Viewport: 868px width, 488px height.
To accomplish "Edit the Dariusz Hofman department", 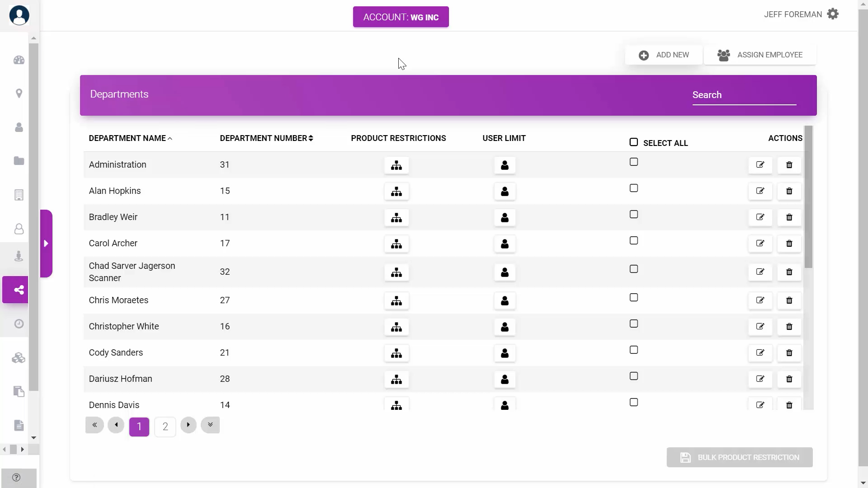I will [x=760, y=379].
